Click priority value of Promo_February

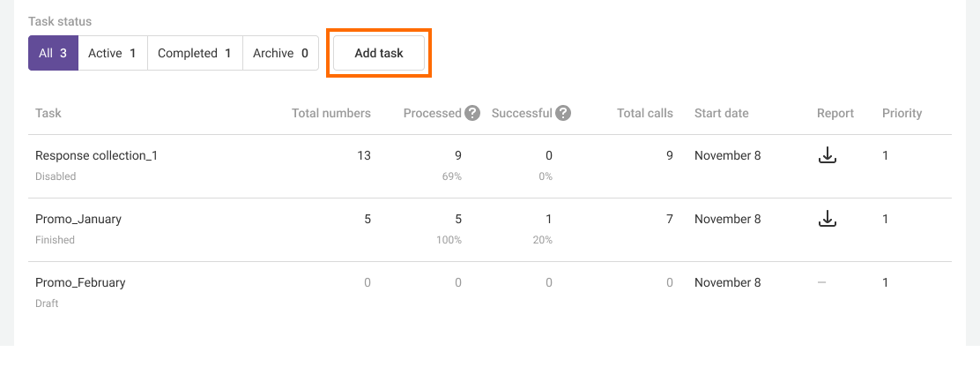886,283
